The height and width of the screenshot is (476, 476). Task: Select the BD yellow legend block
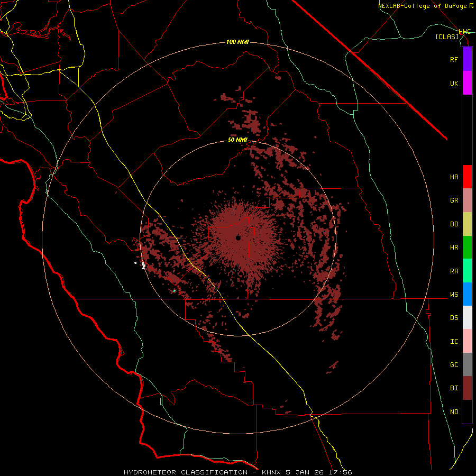[x=467, y=224]
